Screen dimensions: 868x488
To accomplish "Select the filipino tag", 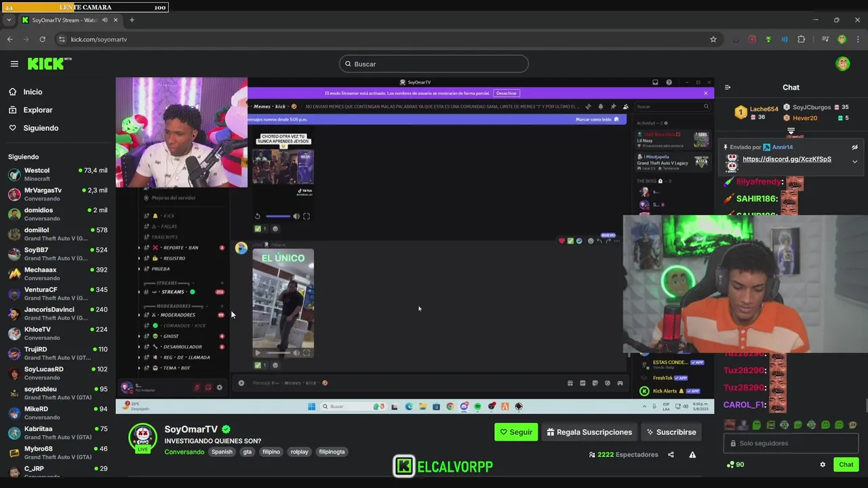I will [271, 452].
